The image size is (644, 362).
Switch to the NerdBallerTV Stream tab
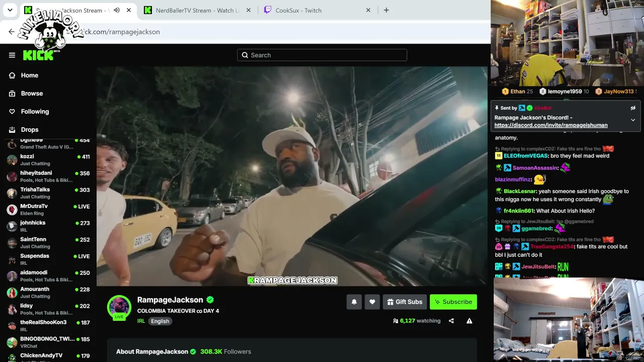click(197, 10)
